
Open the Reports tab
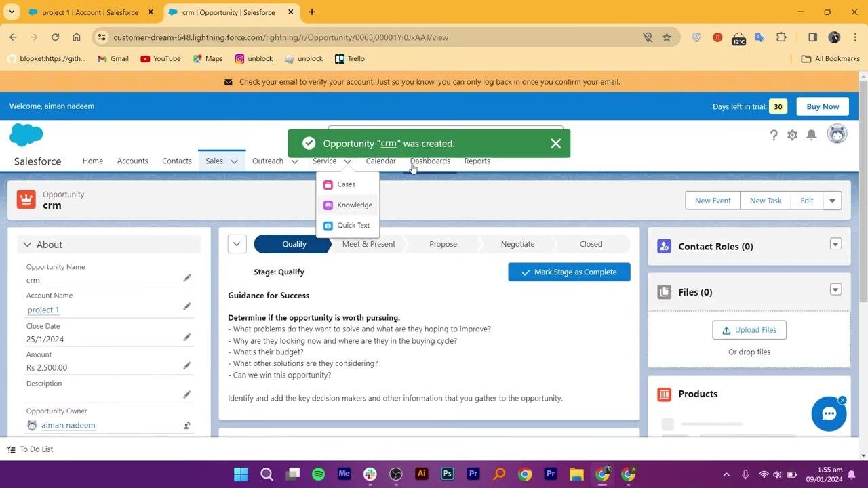(477, 161)
